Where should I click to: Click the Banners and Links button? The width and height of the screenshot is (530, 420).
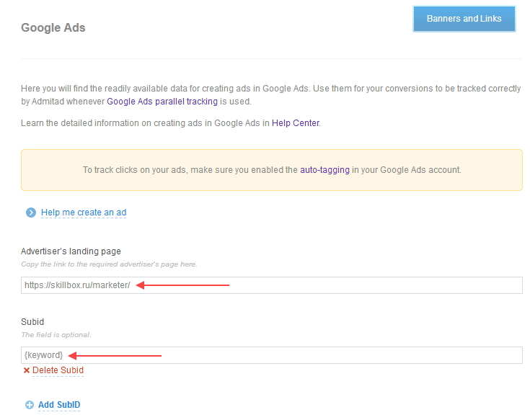click(x=464, y=19)
